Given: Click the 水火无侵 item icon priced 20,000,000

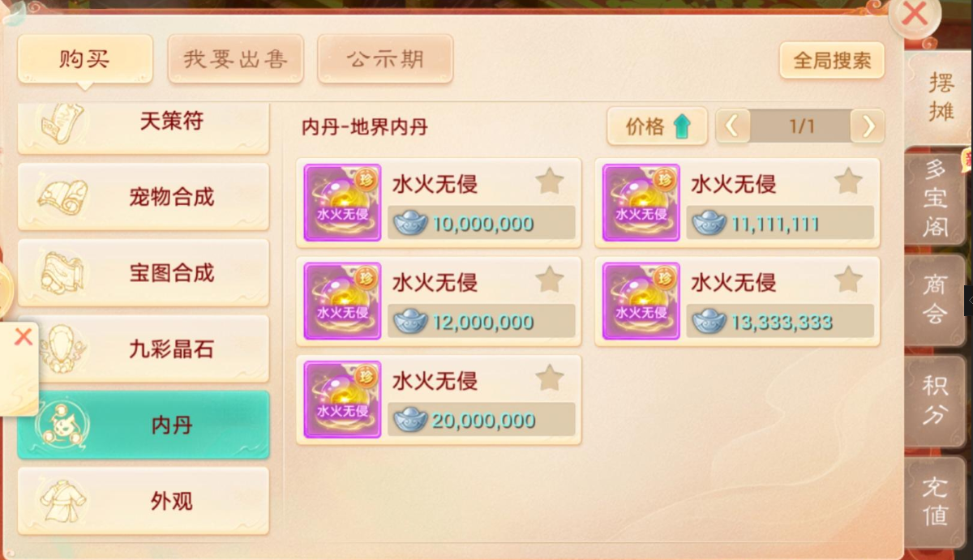Looking at the screenshot, I should tap(342, 400).
